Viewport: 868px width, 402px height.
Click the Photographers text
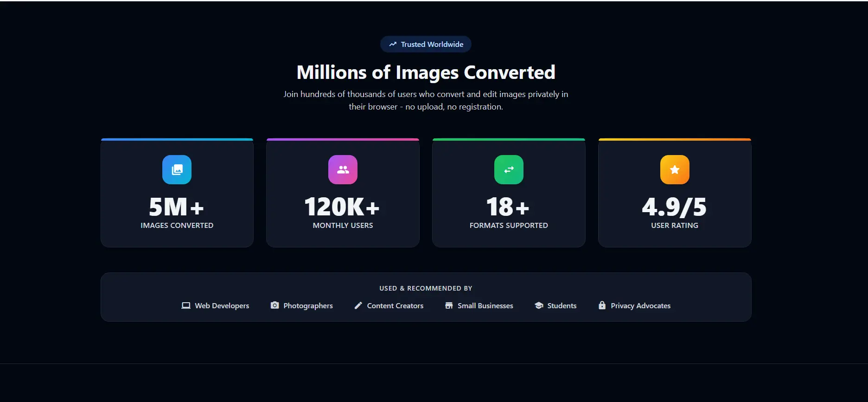pos(308,305)
